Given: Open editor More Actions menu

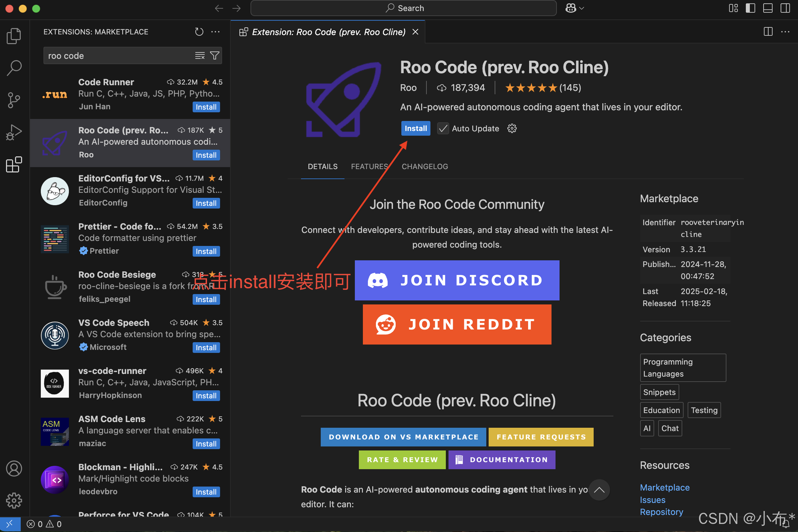Looking at the screenshot, I should tap(785, 32).
